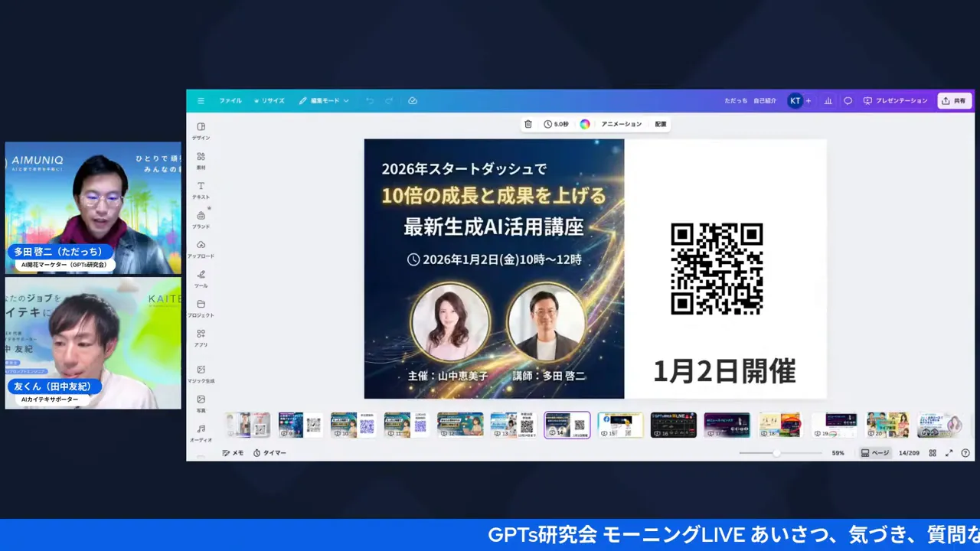Viewport: 980px width, 551px height.
Task: Open the ファイル menu
Action: pos(230,100)
